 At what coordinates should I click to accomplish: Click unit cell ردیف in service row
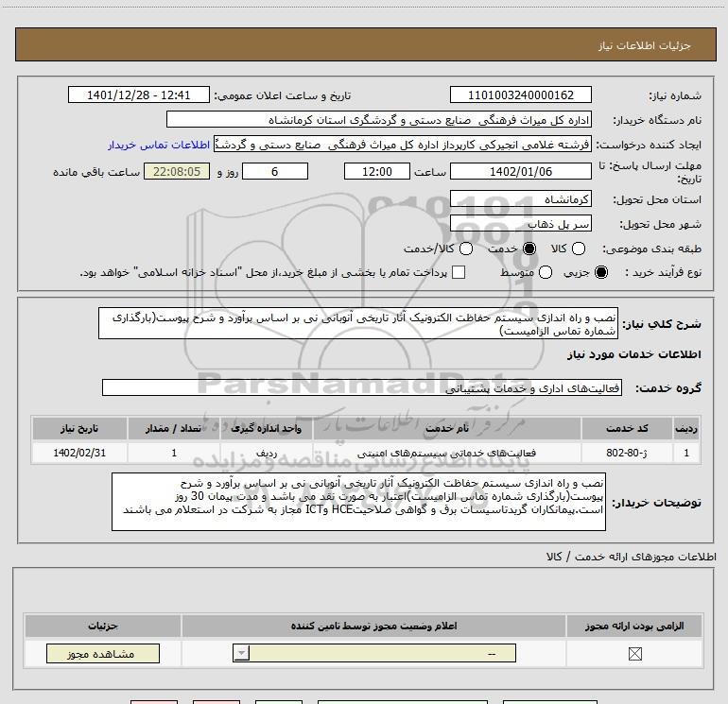267,453
